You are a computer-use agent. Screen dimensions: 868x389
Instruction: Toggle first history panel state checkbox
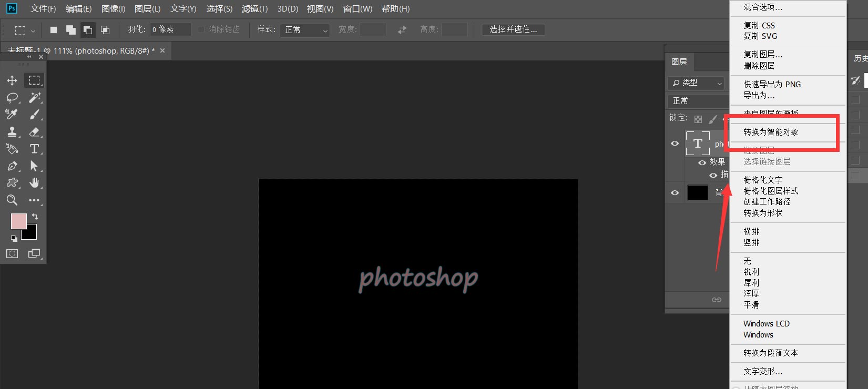click(x=856, y=99)
